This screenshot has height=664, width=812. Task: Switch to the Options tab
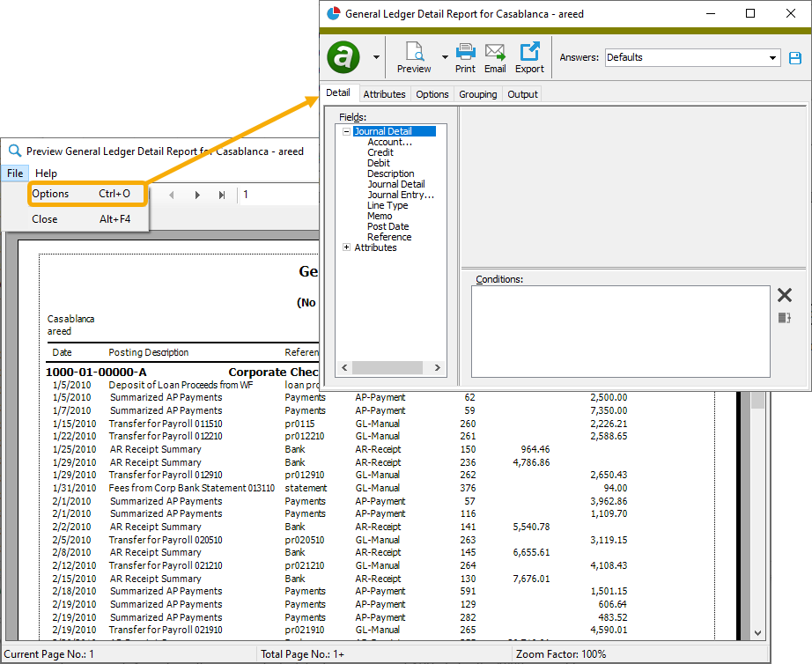[x=432, y=94]
